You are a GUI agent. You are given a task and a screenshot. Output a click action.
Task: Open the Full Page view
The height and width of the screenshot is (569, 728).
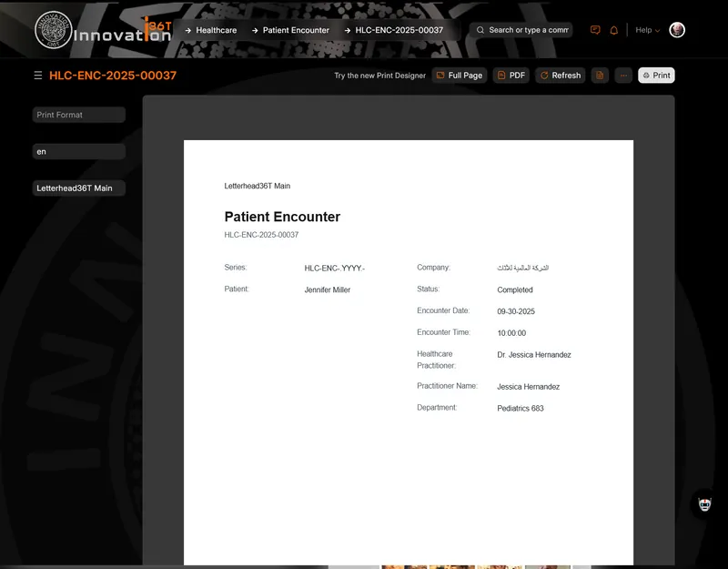[x=460, y=76]
